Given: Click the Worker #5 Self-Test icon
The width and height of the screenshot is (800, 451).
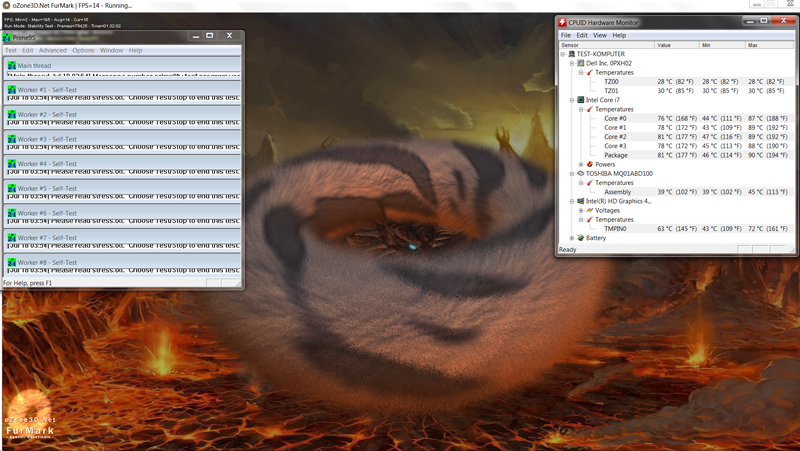Looking at the screenshot, I should coord(12,188).
